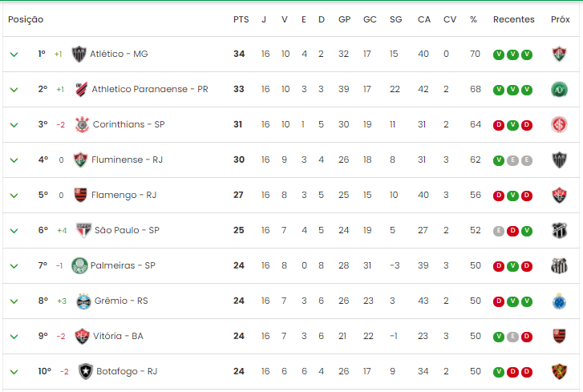The image size is (583, 392).
Task: Select the Flamengo team crest
Action: point(80,195)
